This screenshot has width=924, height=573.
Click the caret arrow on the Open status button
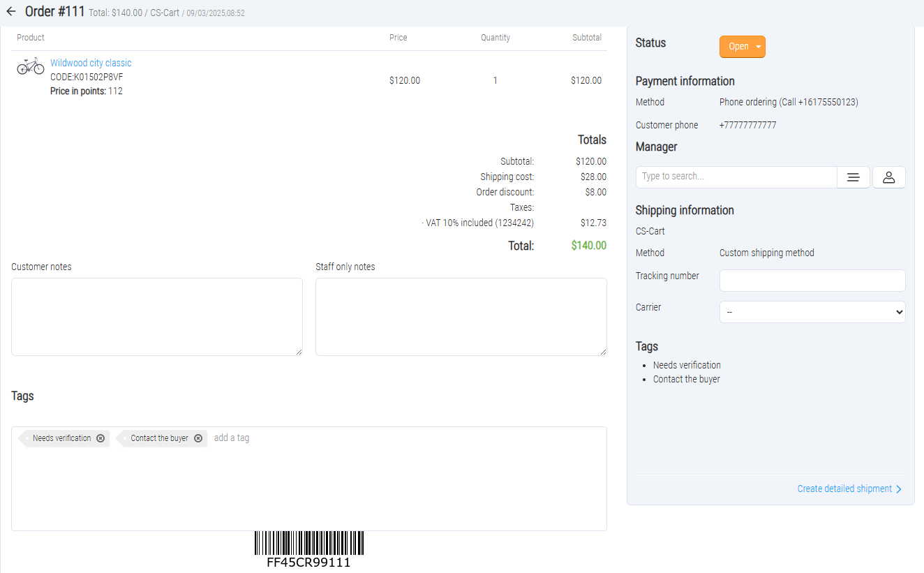tap(758, 47)
